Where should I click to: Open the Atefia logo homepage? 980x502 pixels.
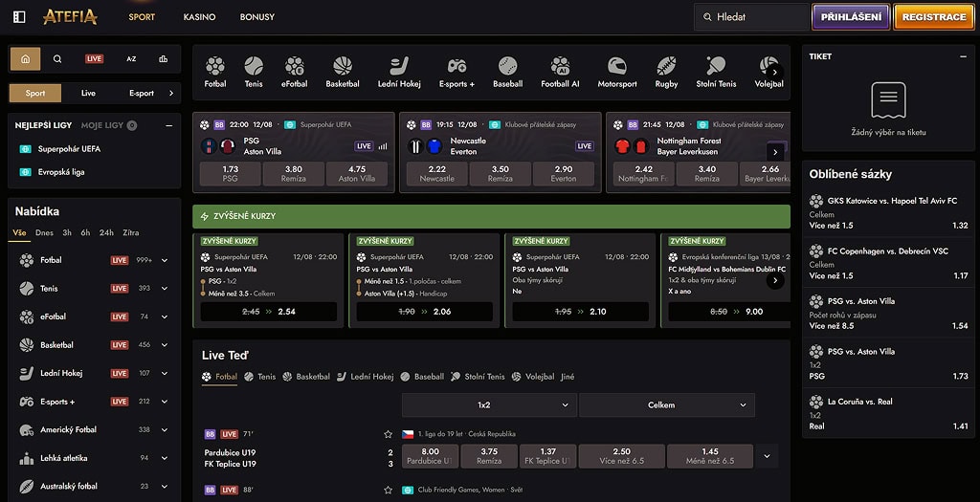tap(70, 17)
